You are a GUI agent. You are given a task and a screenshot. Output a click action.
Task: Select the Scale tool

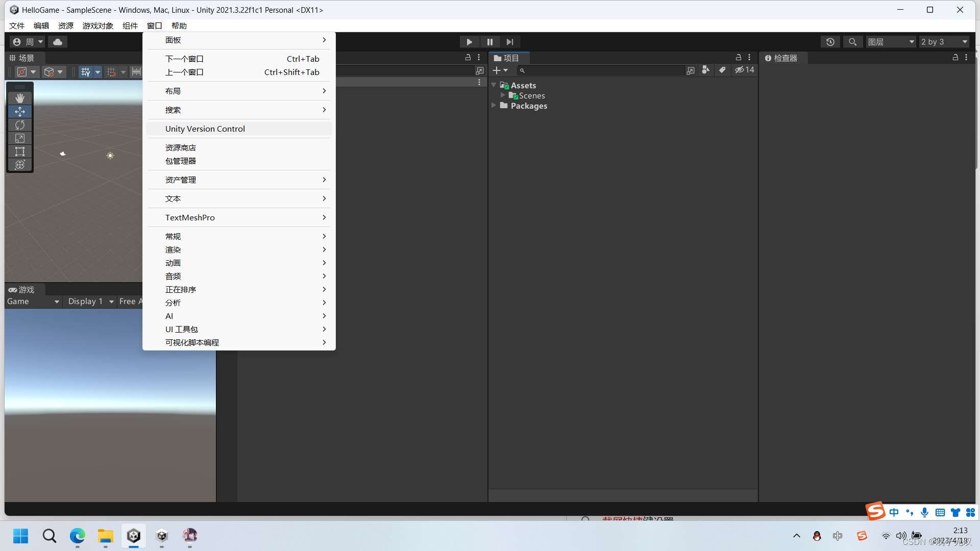tap(20, 138)
